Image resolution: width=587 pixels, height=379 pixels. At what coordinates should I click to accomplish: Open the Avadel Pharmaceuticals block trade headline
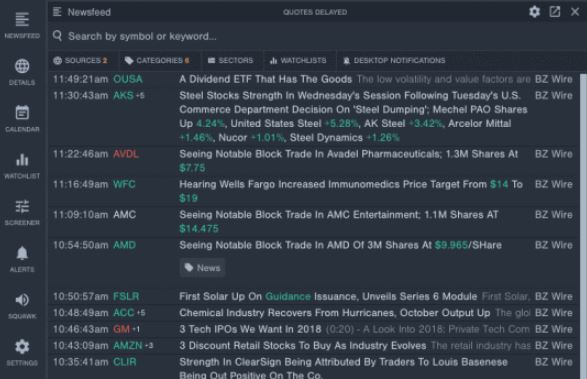click(349, 161)
